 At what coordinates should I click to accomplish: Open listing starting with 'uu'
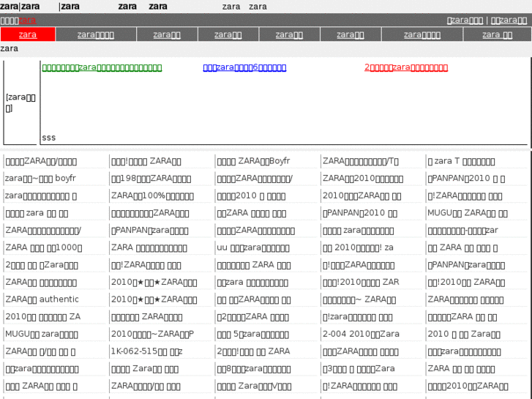click(x=253, y=247)
